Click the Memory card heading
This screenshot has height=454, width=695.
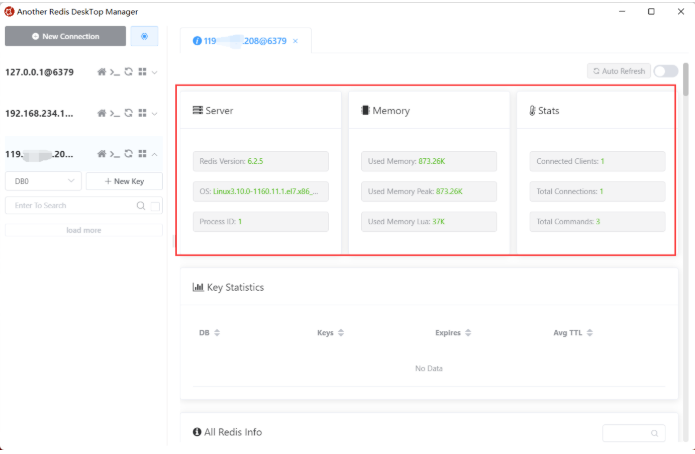tap(386, 110)
